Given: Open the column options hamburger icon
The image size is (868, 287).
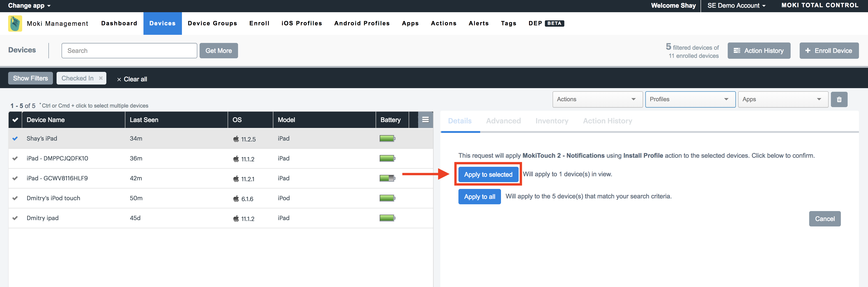Looking at the screenshot, I should coord(425,120).
